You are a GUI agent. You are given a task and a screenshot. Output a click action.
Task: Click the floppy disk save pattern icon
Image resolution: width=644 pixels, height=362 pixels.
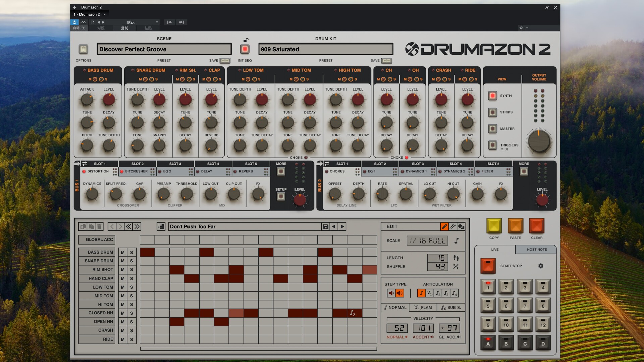click(325, 227)
